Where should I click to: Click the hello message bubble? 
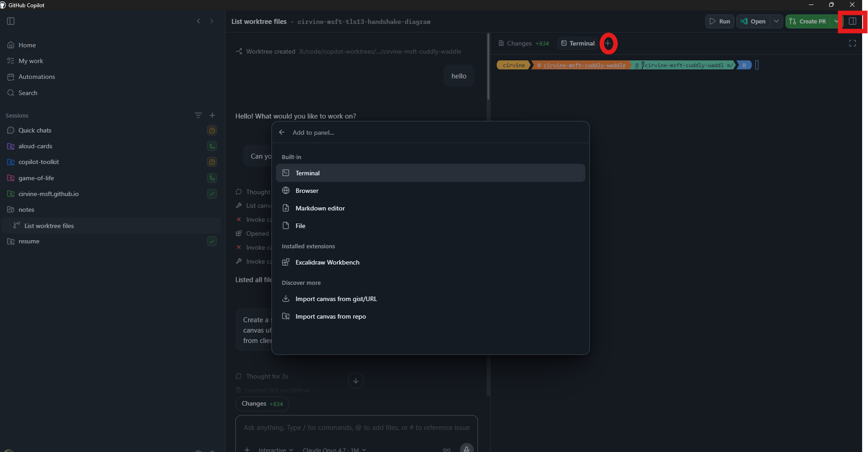(x=459, y=76)
